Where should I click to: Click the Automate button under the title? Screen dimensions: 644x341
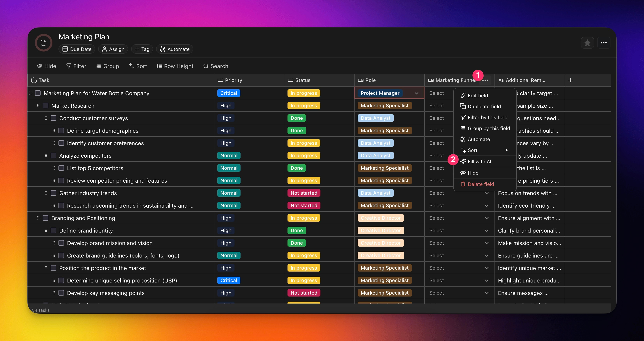tap(174, 49)
